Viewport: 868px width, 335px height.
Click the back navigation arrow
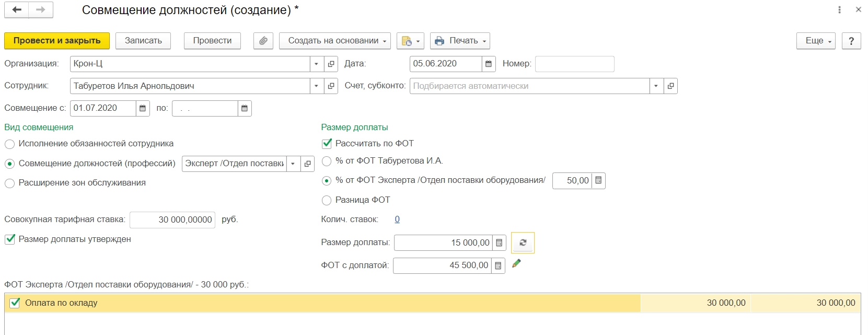tap(17, 10)
